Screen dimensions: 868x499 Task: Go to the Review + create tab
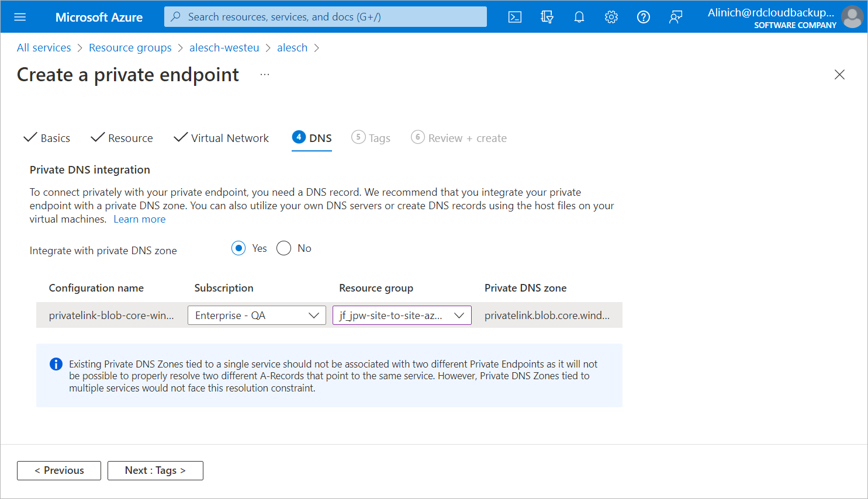pyautogui.click(x=459, y=138)
